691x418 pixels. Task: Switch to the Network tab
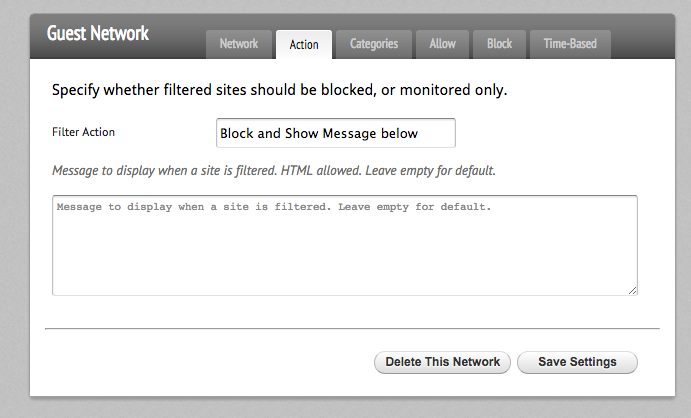pos(239,44)
